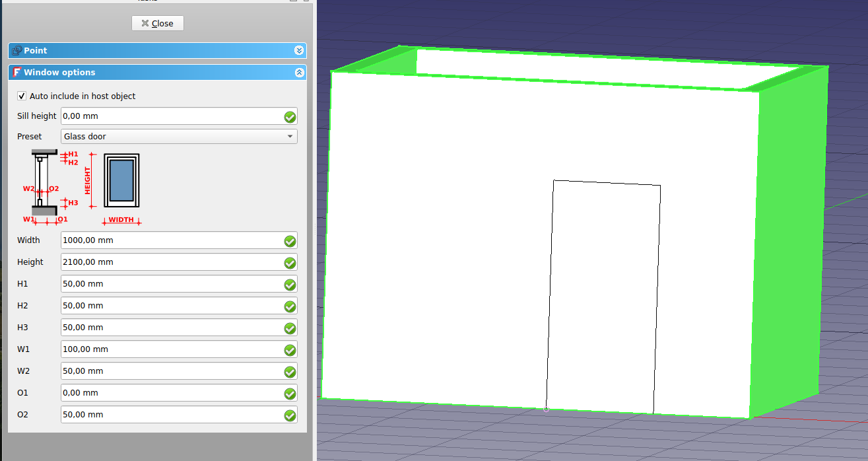This screenshot has height=461, width=868.
Task: Click the Close button
Action: coord(157,23)
